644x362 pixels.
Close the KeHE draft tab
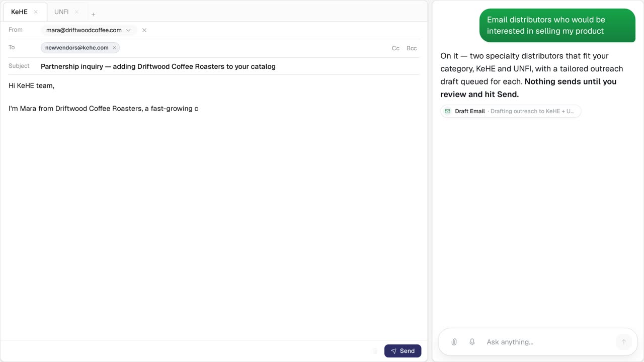[36, 12]
